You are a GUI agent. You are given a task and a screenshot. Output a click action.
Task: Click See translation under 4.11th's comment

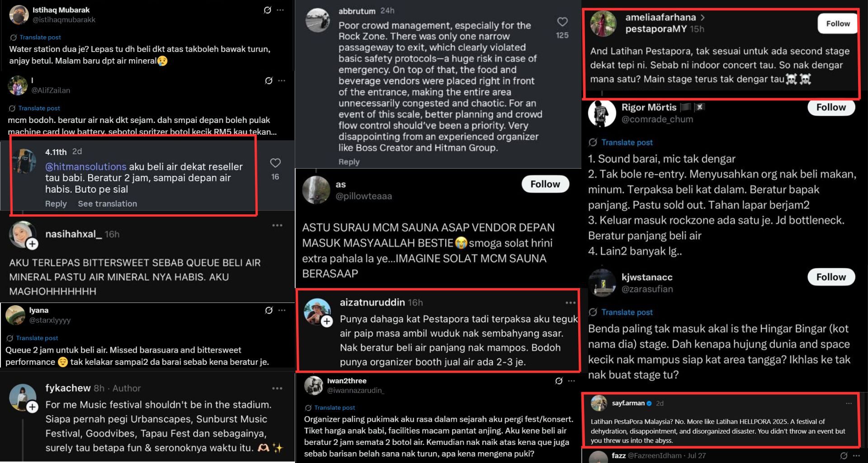(108, 203)
